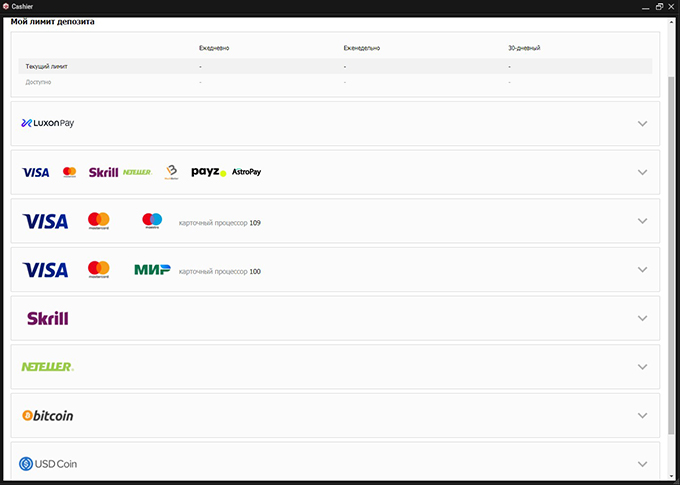680x485 pixels.
Task: Expand the USD Coin section chevron
Action: tap(642, 464)
